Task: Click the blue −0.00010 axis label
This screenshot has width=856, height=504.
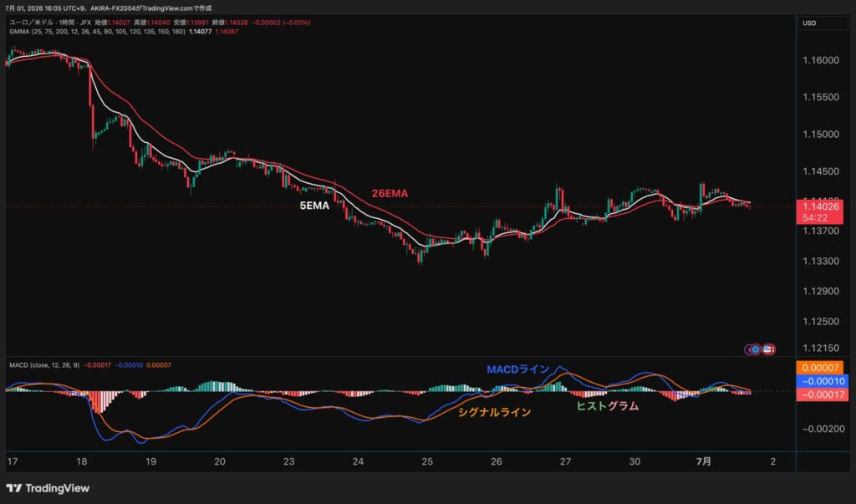Action: tap(823, 381)
